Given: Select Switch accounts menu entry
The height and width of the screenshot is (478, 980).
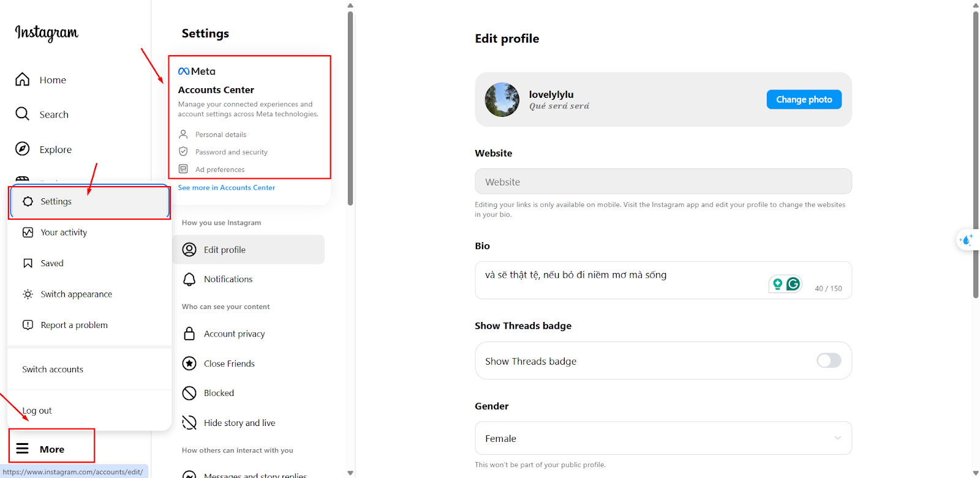Looking at the screenshot, I should [x=89, y=369].
